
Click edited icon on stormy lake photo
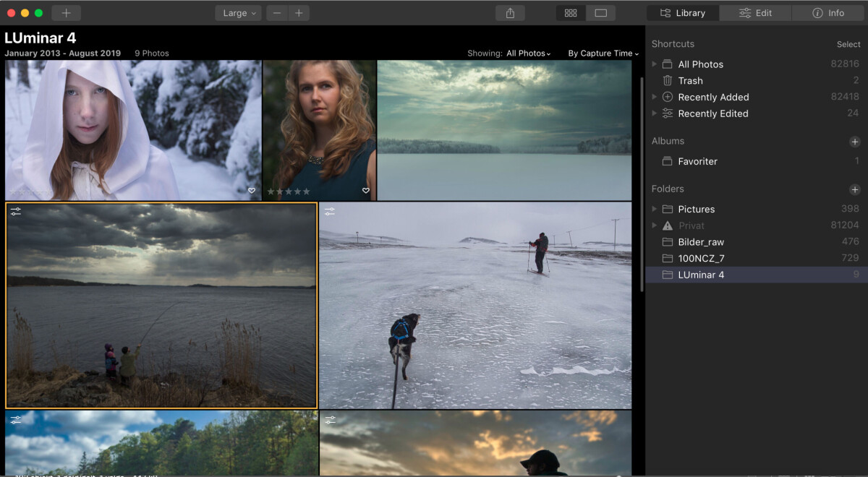pyautogui.click(x=16, y=212)
